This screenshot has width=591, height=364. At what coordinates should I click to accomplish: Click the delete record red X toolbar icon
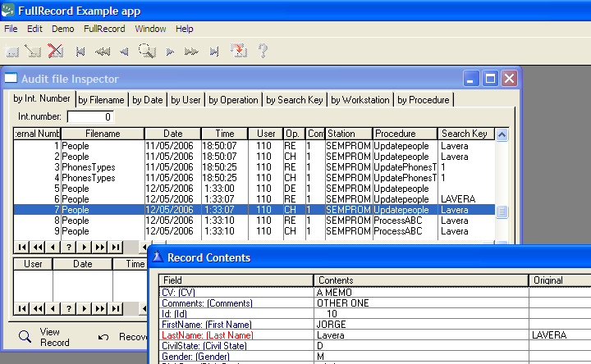tap(56, 52)
